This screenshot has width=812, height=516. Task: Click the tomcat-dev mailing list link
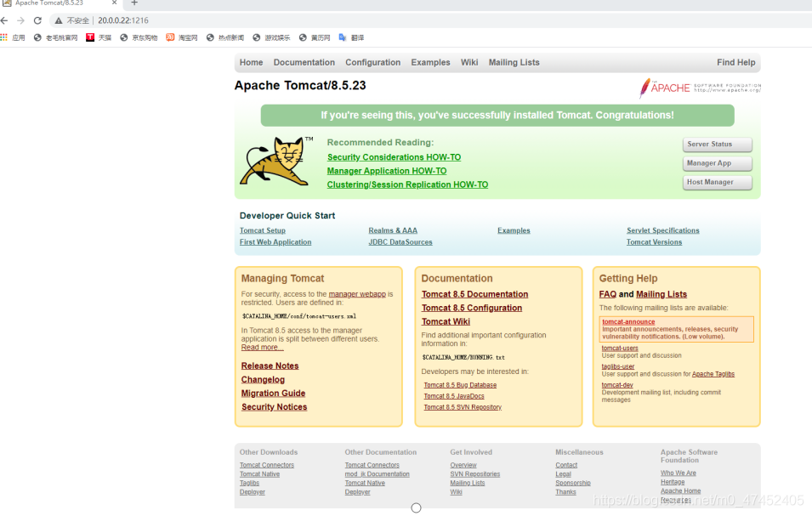click(616, 385)
